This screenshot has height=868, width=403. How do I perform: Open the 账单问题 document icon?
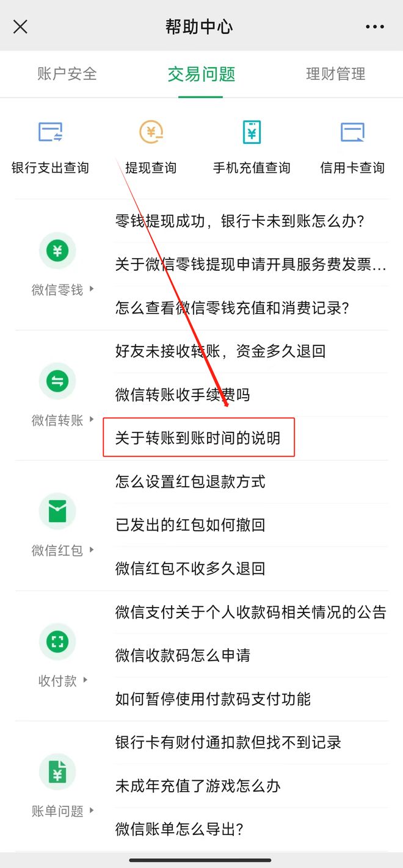click(x=57, y=772)
